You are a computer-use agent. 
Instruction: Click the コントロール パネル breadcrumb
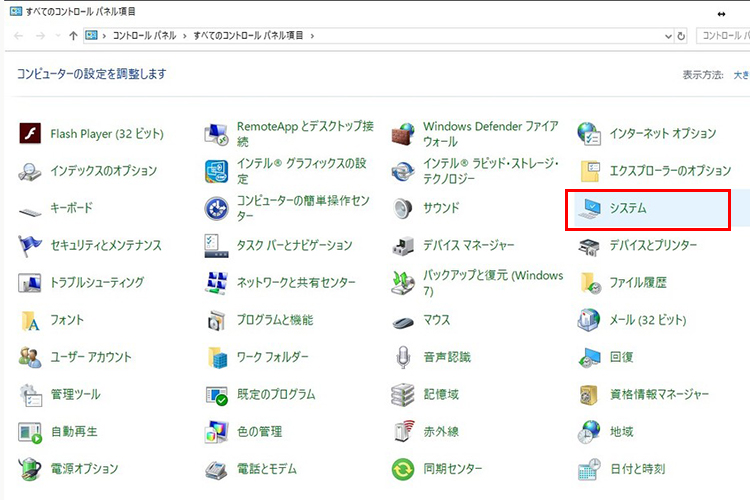click(x=144, y=36)
